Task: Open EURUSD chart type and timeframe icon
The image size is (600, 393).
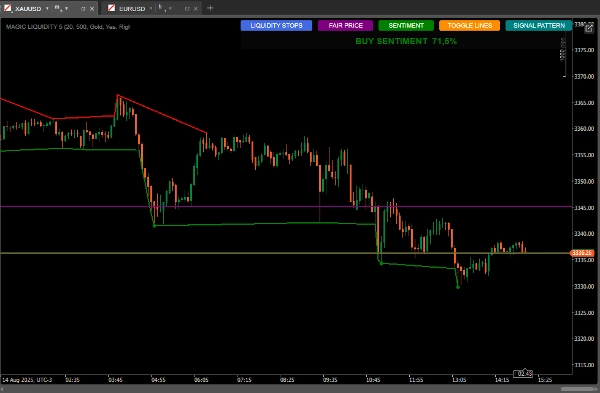Action: (162, 8)
